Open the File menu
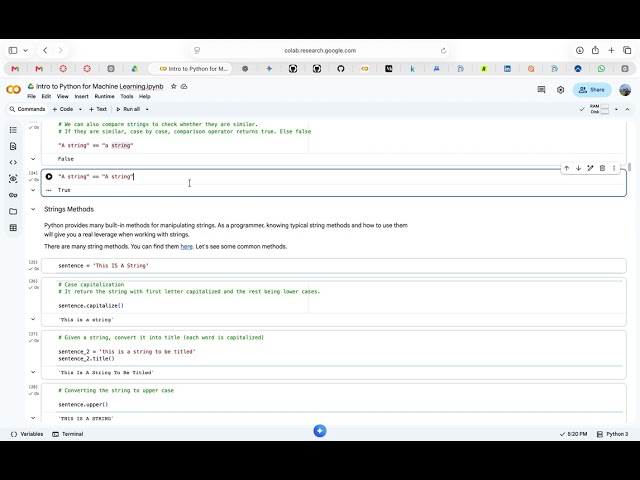 pyautogui.click(x=31, y=96)
